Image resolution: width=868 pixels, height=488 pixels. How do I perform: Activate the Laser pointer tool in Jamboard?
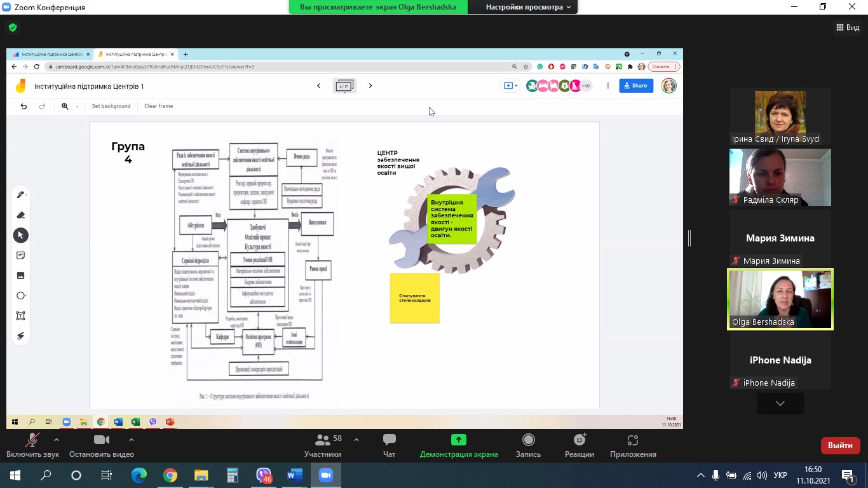(20, 336)
